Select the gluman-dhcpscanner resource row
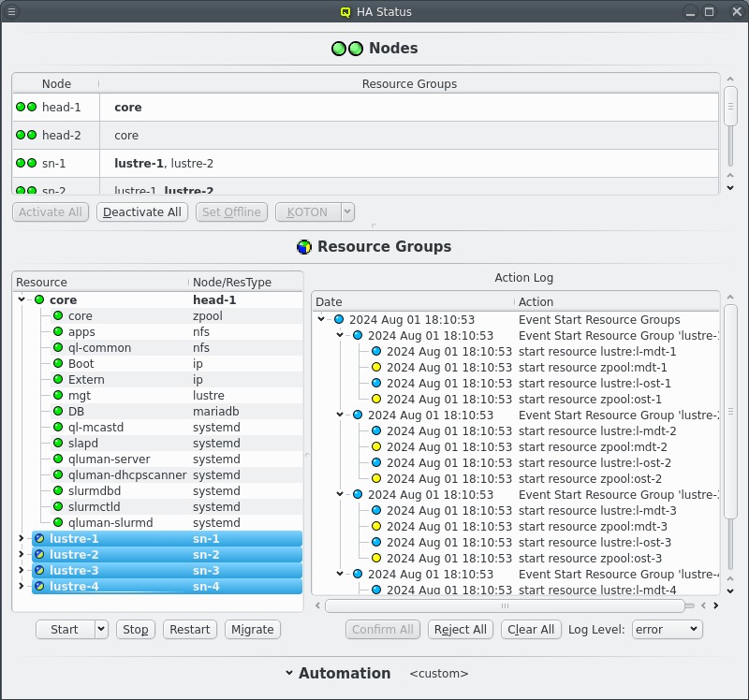Viewport: 749px width, 700px height. (158, 474)
